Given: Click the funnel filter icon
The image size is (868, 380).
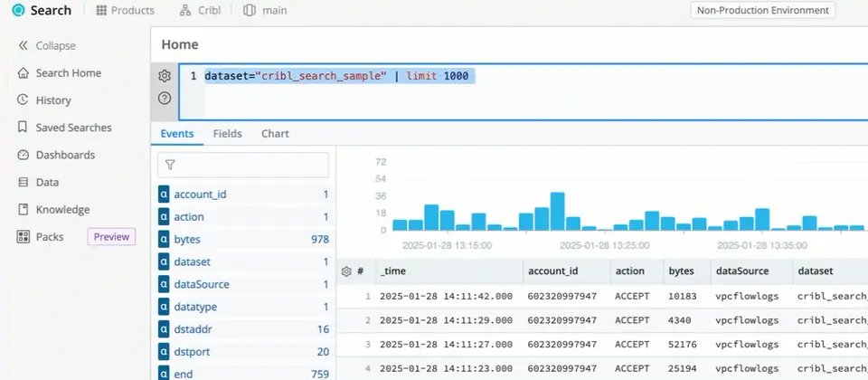Looking at the screenshot, I should point(170,165).
